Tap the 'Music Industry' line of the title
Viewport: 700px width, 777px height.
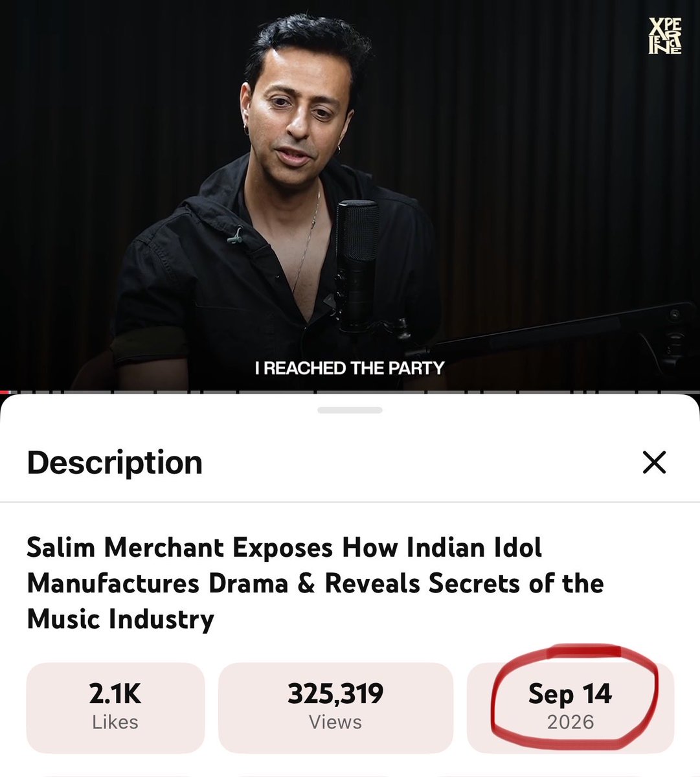tap(120, 619)
